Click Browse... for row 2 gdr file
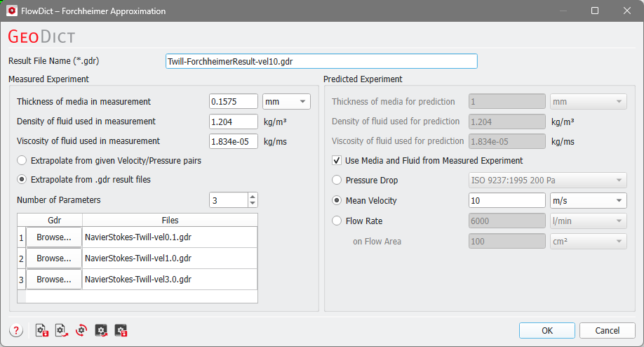This screenshot has height=347, width=644. point(54,258)
